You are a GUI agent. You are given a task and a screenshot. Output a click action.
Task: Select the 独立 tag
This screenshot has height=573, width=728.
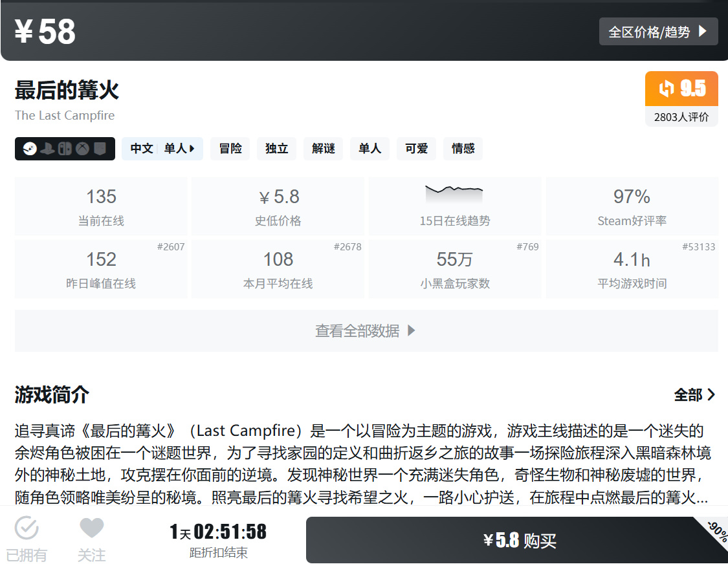[277, 149]
